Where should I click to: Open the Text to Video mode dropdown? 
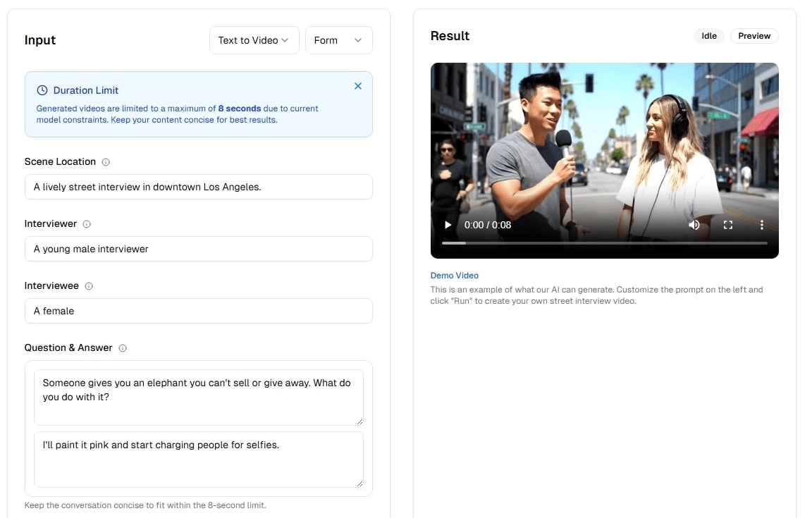(254, 40)
